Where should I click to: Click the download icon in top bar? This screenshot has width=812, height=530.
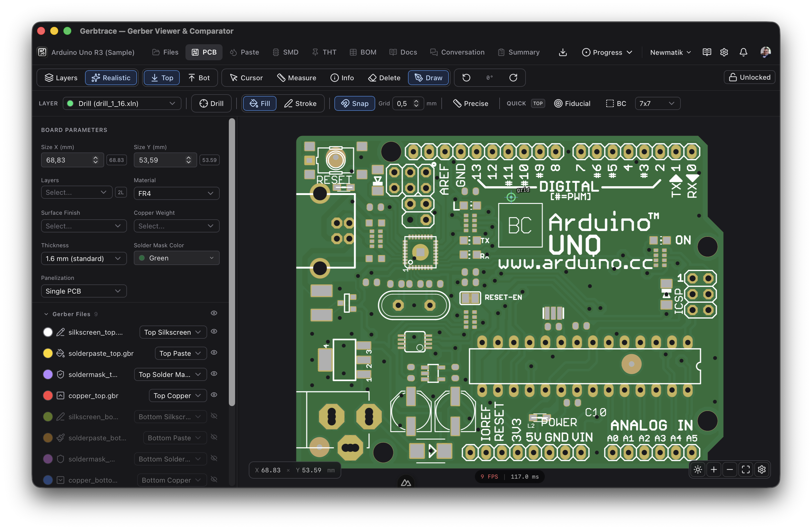[x=563, y=52]
